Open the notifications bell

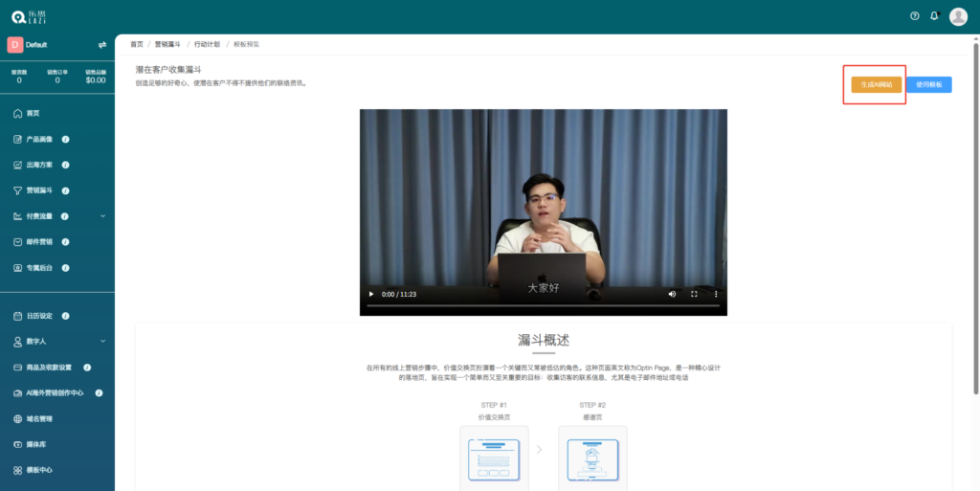point(934,16)
